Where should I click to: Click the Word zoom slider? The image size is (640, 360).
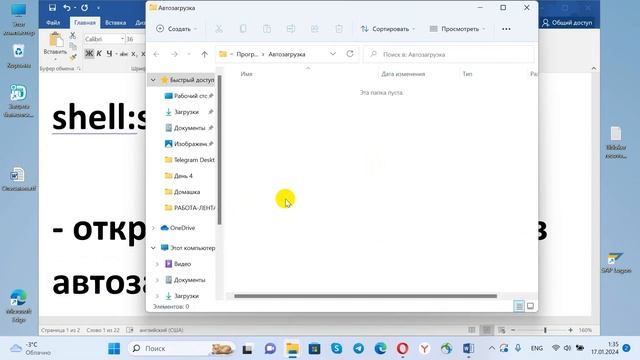point(544,330)
